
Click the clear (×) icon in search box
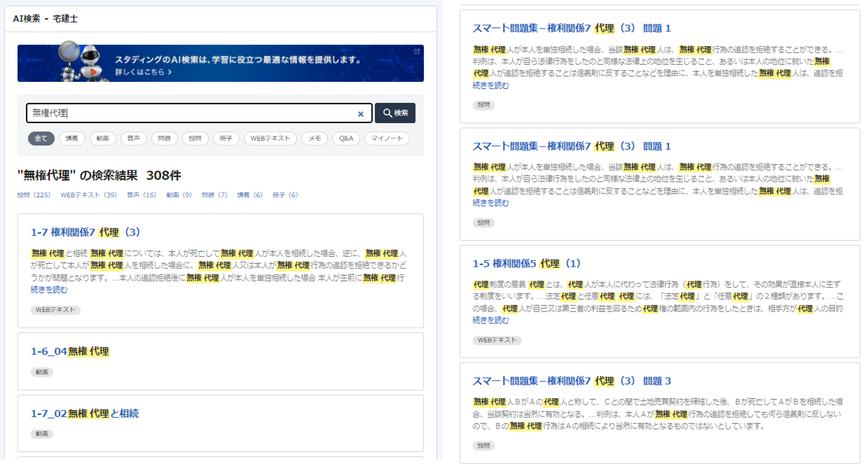point(361,114)
